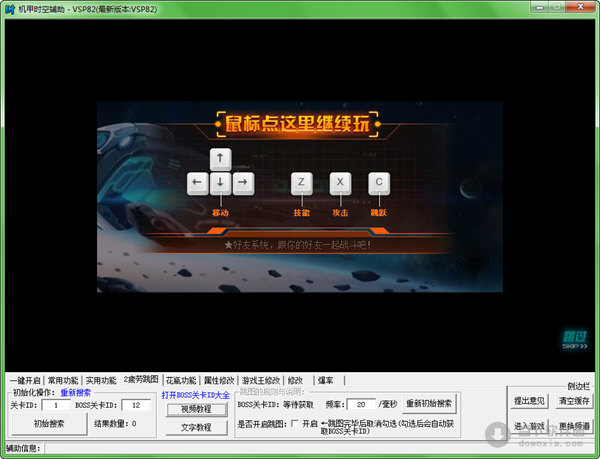Click the 重新初始搜索 button
The height and width of the screenshot is (459, 600).
(429, 404)
